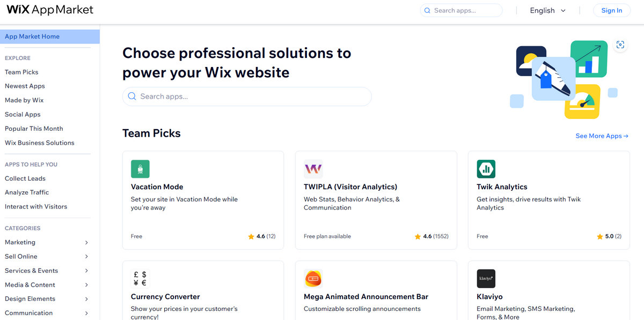This screenshot has height=320, width=644.
Task: Open Wix Business Solutions
Action: click(40, 143)
